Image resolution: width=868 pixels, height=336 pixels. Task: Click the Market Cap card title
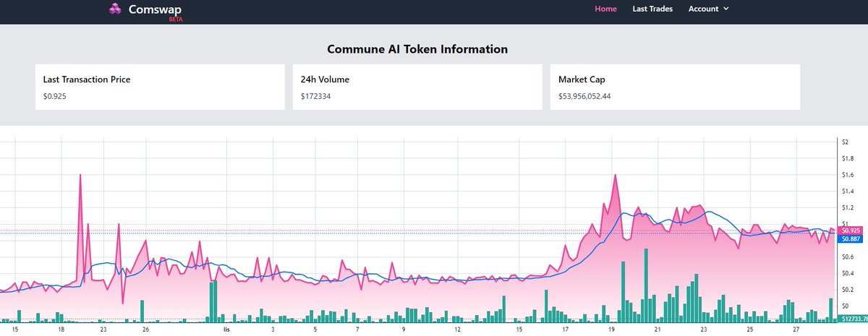(582, 79)
